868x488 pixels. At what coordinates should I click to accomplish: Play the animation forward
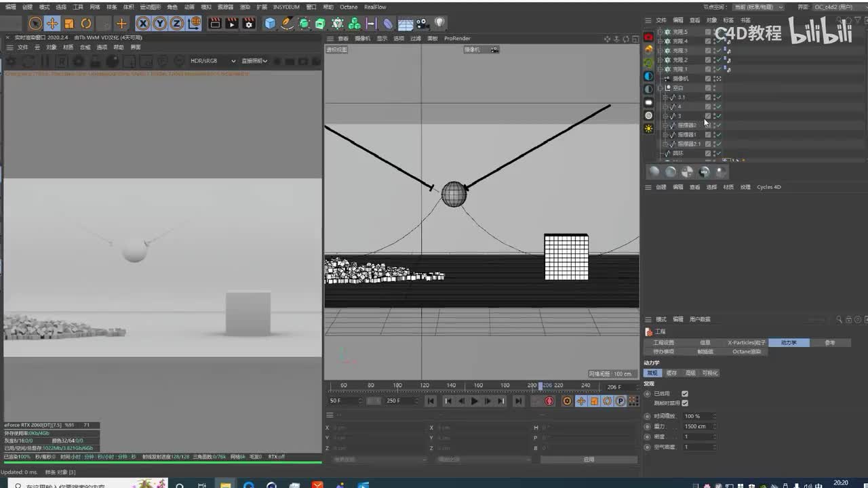point(475,401)
